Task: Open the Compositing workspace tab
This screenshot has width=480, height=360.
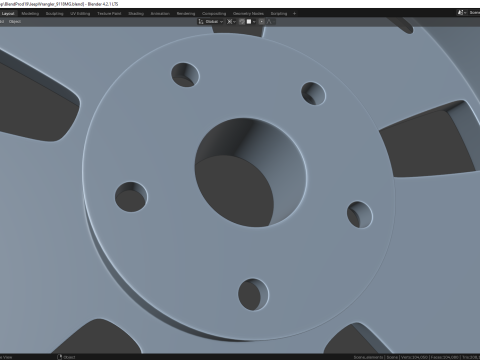Action: click(x=214, y=14)
